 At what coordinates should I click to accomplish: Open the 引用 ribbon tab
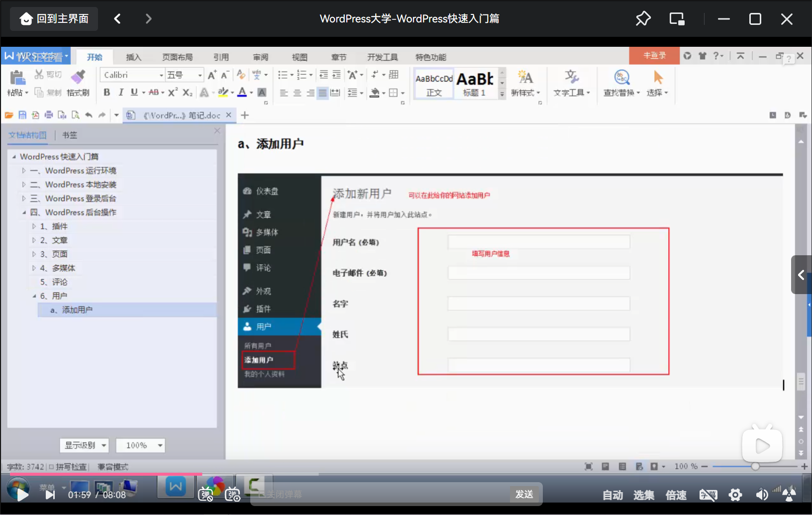pyautogui.click(x=221, y=57)
